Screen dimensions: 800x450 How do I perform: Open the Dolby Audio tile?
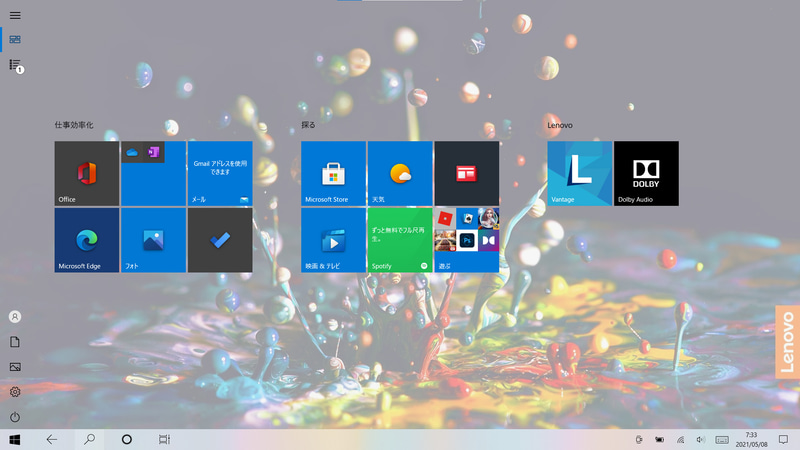click(646, 173)
